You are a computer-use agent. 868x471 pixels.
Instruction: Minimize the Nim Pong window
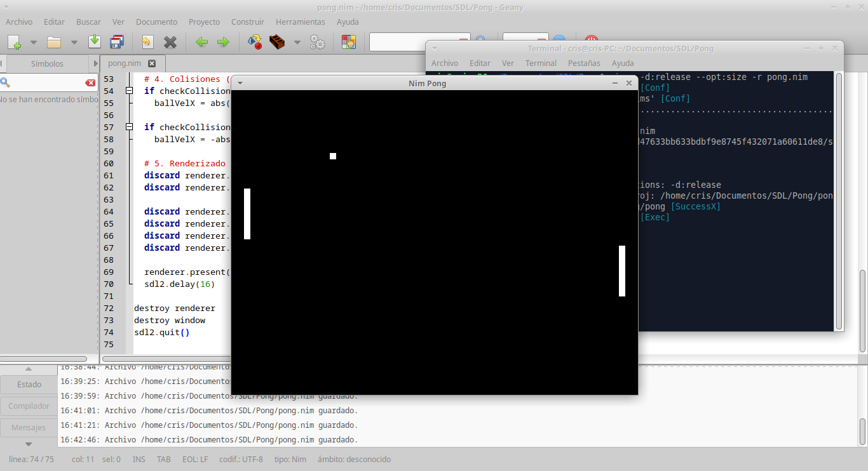(615, 83)
